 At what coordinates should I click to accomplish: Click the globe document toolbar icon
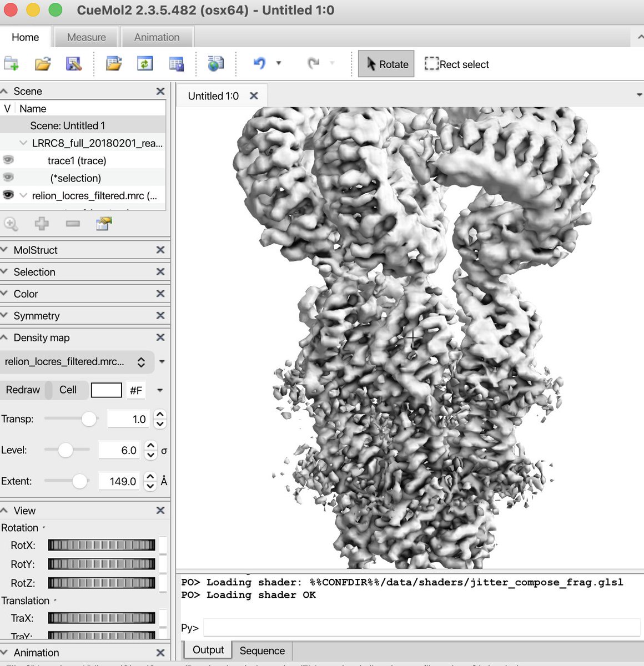[x=215, y=64]
